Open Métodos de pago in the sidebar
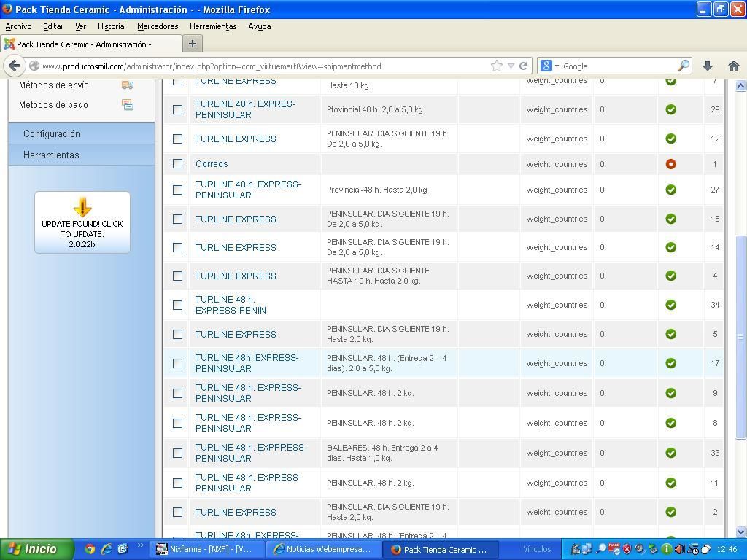The height and width of the screenshot is (560, 747). (x=53, y=105)
